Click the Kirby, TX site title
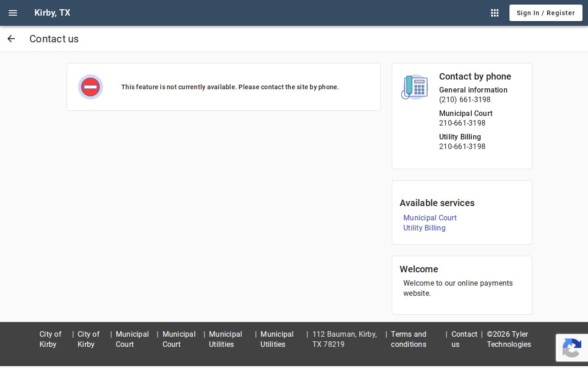 (52, 13)
